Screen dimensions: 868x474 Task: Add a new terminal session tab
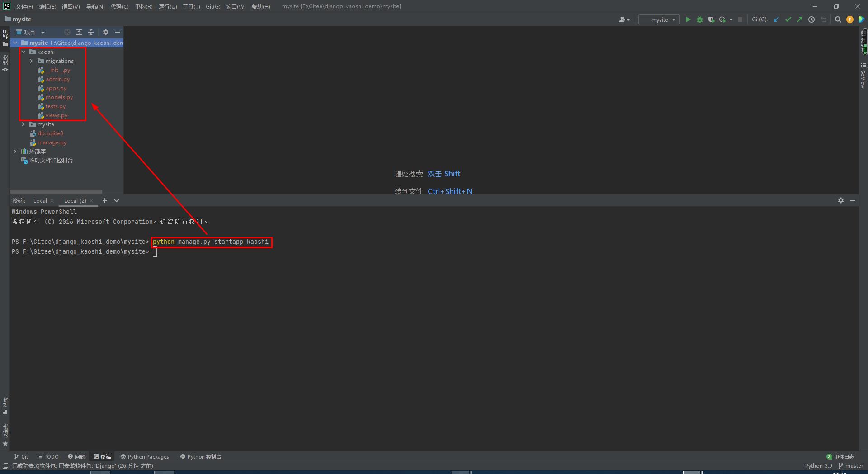pyautogui.click(x=105, y=200)
